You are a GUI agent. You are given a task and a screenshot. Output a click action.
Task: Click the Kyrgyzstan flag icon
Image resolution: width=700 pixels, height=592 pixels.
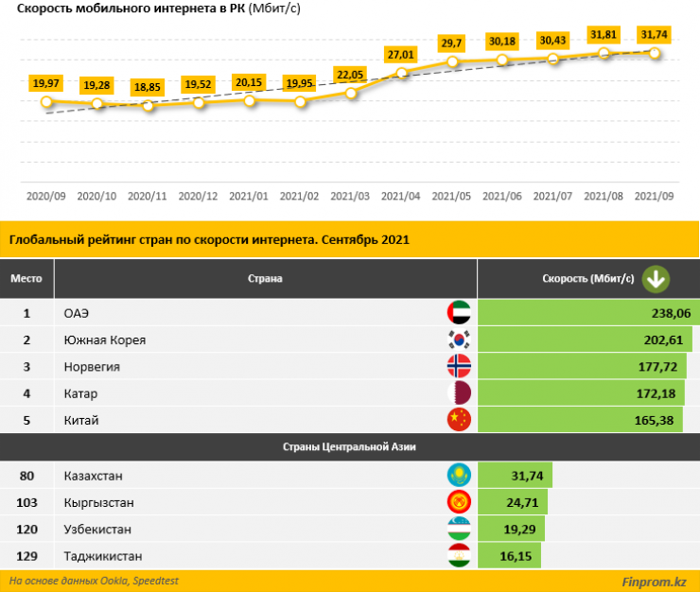point(458,501)
